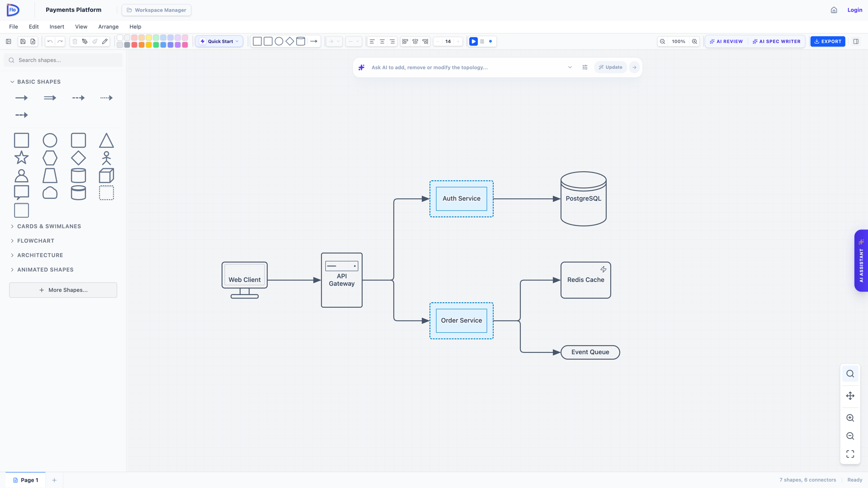Insert a circle from the toolbar
This screenshot has width=868, height=488.
(279, 42)
